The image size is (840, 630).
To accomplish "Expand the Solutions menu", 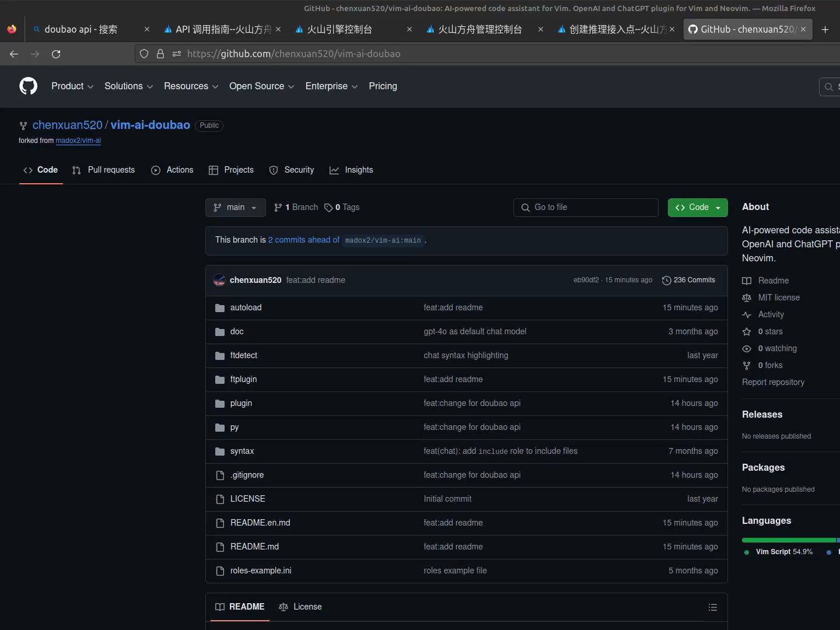I will pos(128,86).
